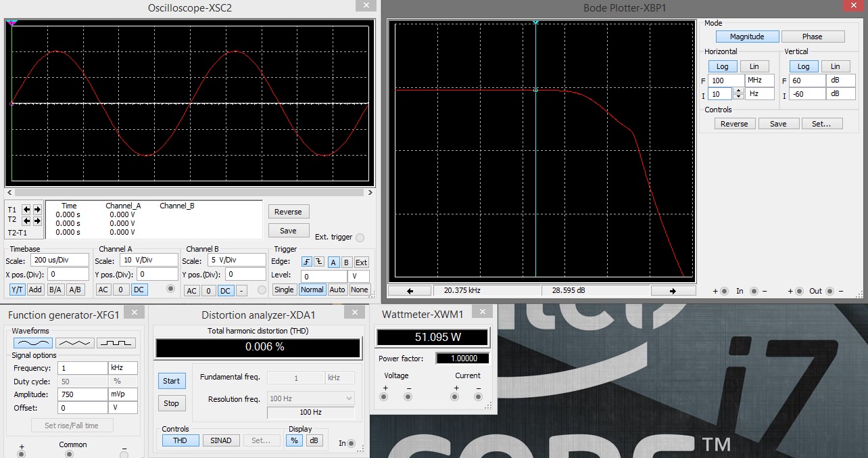This screenshot has height=458, width=868.
Task: Set trigger mode to Auto
Action: coord(337,290)
